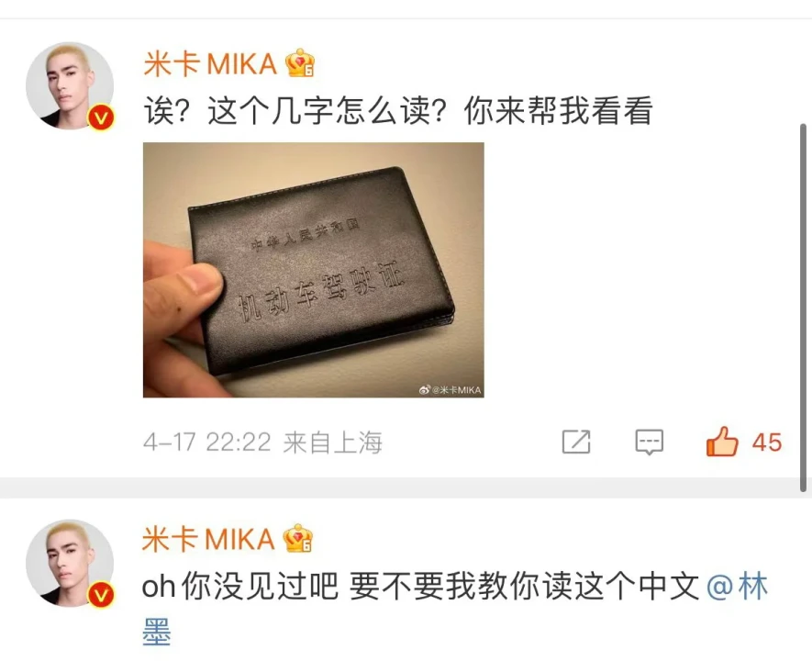
Task: Tap the crown membership badge in second post
Action: (298, 538)
